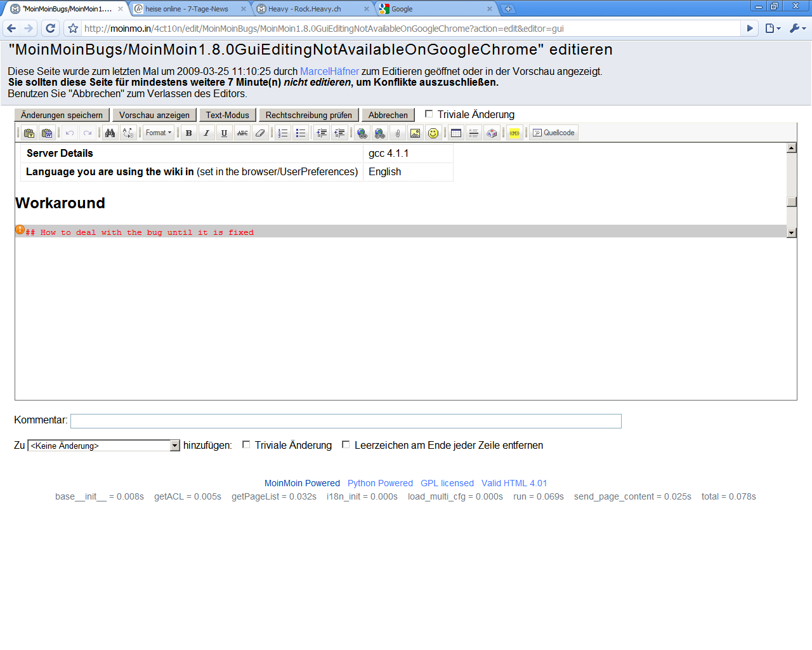Insert a table using the table icon
The width and height of the screenshot is (812, 650).
pos(456,133)
